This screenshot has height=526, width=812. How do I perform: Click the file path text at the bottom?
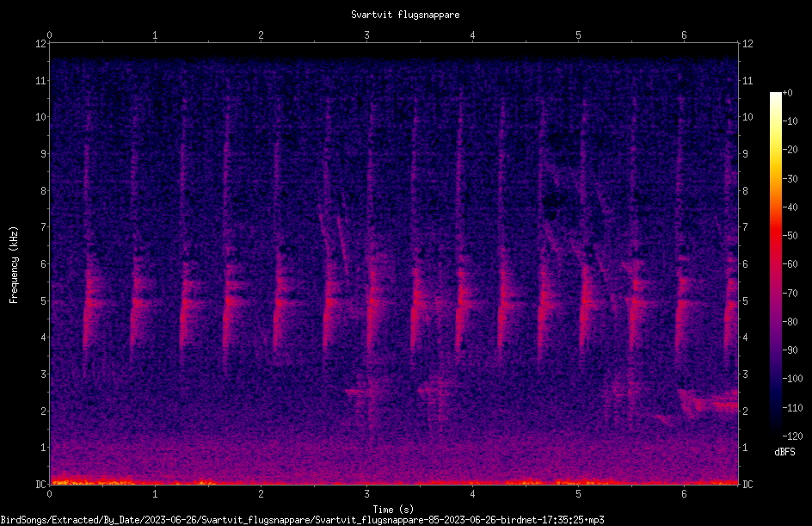[303, 520]
